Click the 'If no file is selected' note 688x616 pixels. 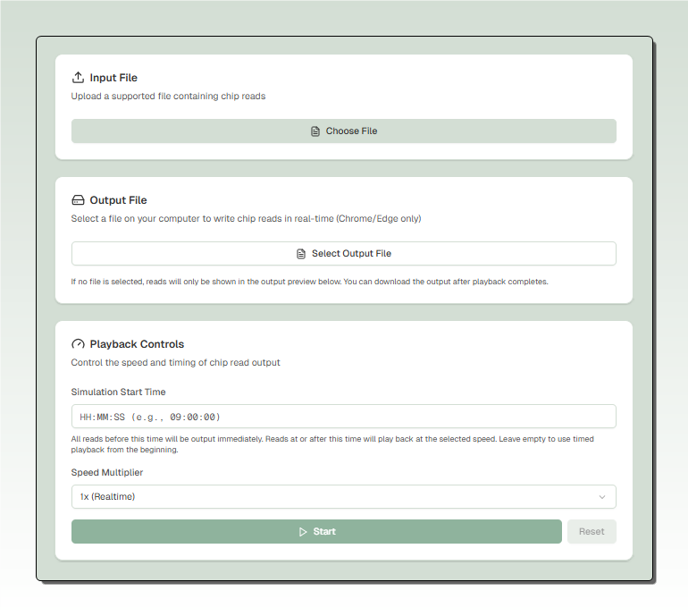309,282
